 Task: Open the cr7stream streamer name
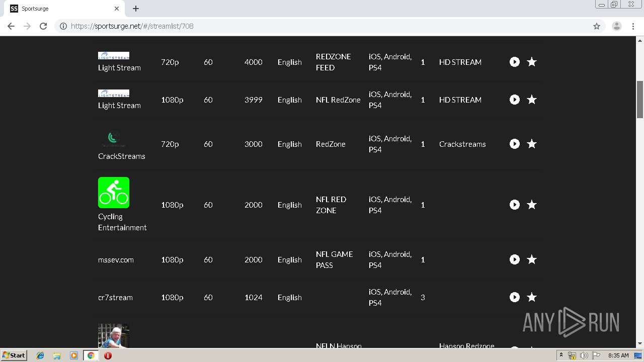tap(115, 297)
